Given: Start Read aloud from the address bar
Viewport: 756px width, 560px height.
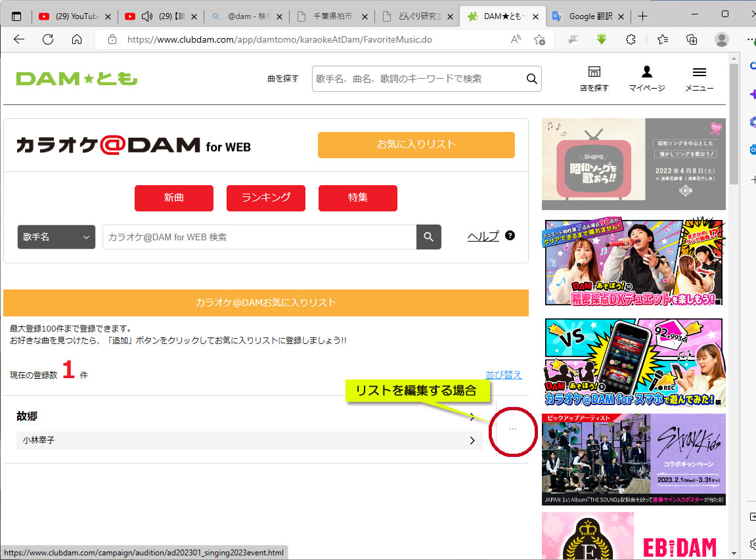Looking at the screenshot, I should (x=516, y=39).
